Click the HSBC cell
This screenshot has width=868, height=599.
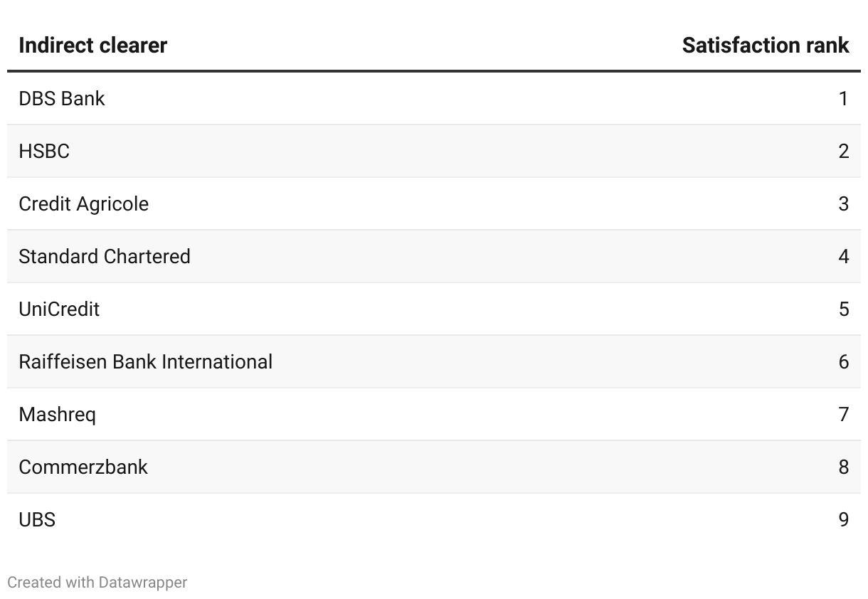(x=44, y=151)
